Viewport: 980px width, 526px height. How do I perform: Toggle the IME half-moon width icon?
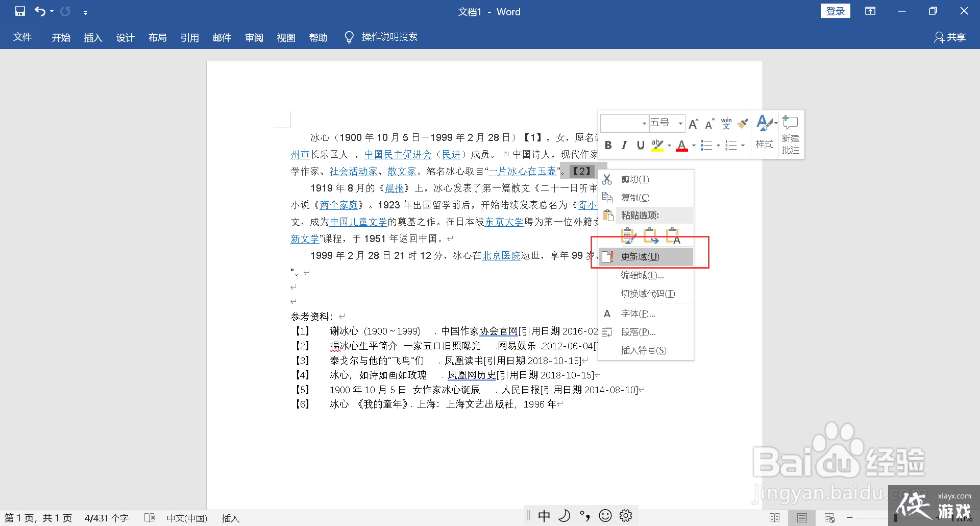pos(565,516)
